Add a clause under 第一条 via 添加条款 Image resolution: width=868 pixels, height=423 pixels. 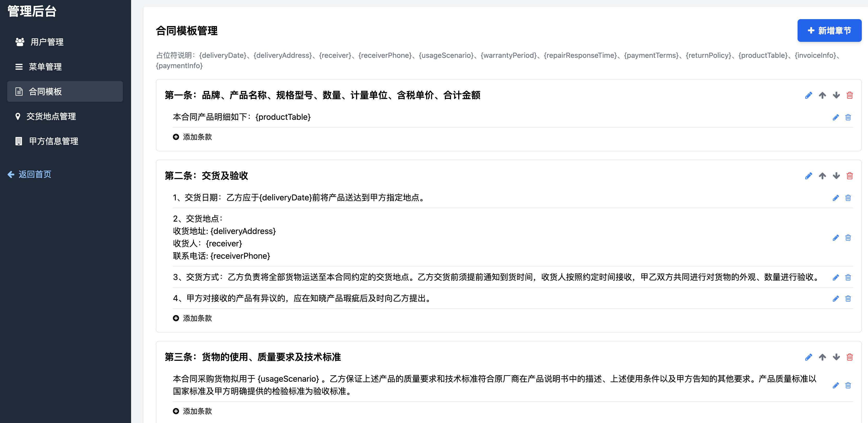[192, 137]
